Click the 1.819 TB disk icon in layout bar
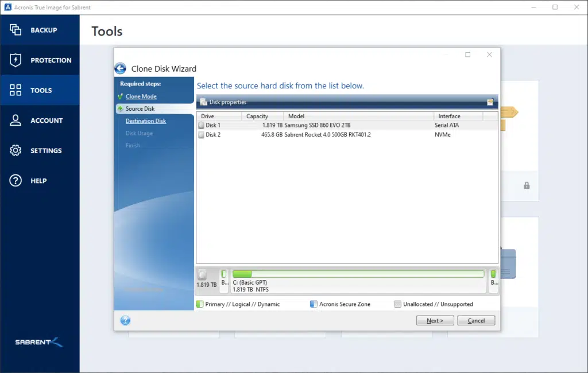The width and height of the screenshot is (588, 373). 202,274
